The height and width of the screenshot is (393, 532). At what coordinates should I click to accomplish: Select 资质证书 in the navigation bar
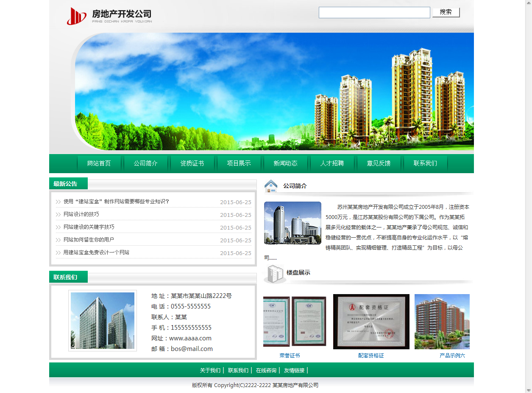(x=192, y=163)
